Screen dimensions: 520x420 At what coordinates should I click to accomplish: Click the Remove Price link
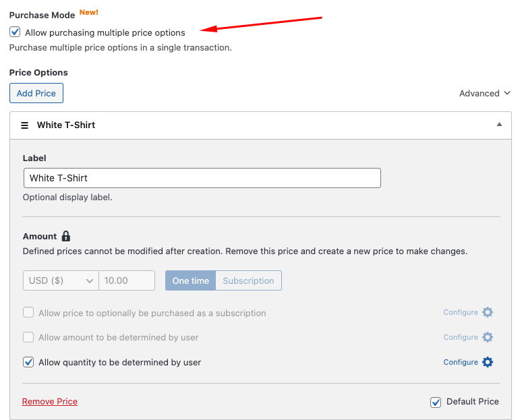click(50, 402)
